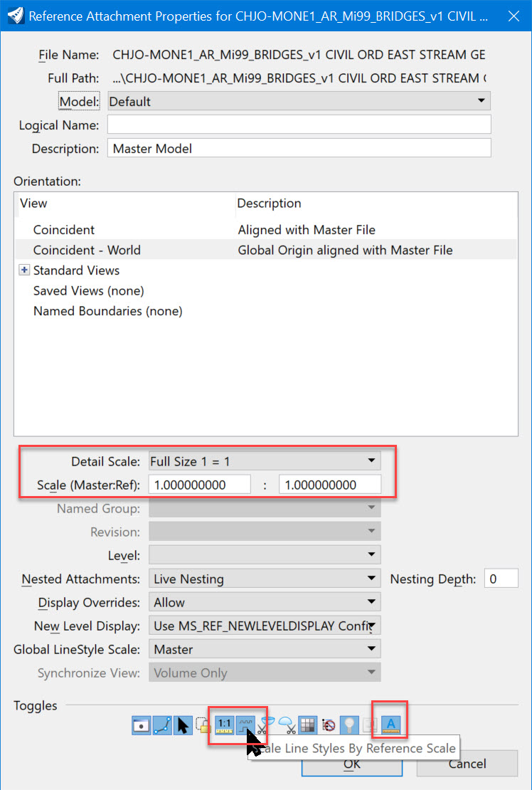Click the Ref scale value field

(330, 485)
